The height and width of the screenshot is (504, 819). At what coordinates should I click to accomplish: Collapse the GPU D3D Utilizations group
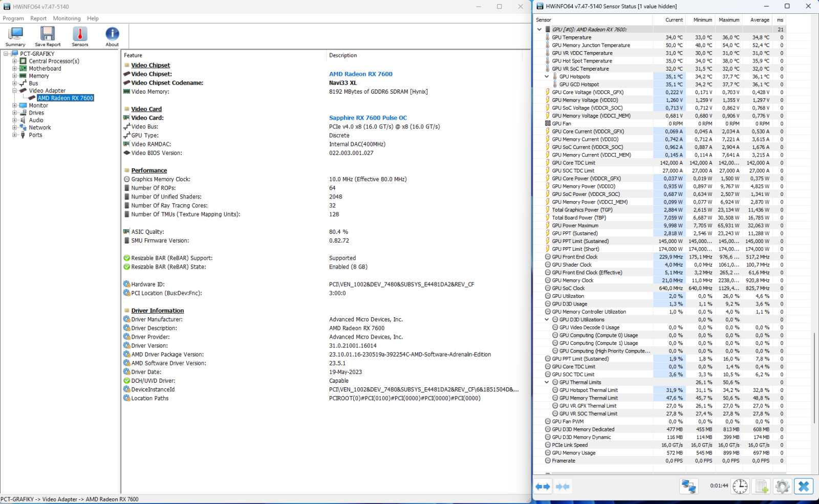point(547,320)
